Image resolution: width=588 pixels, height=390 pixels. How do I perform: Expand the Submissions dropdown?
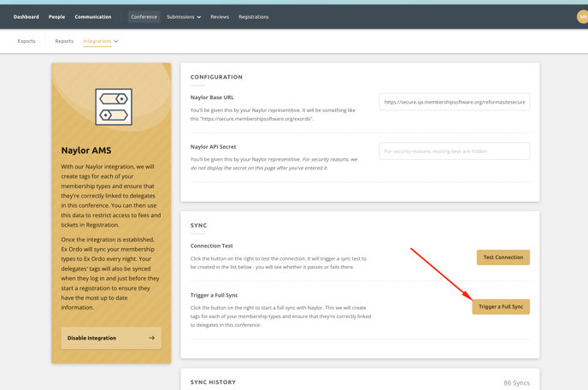point(184,17)
